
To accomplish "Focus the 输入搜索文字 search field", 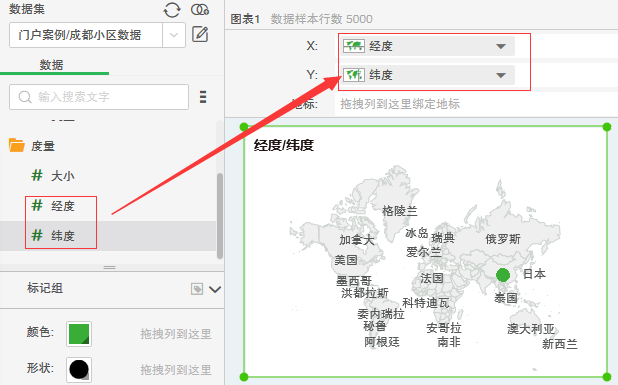I will point(99,97).
